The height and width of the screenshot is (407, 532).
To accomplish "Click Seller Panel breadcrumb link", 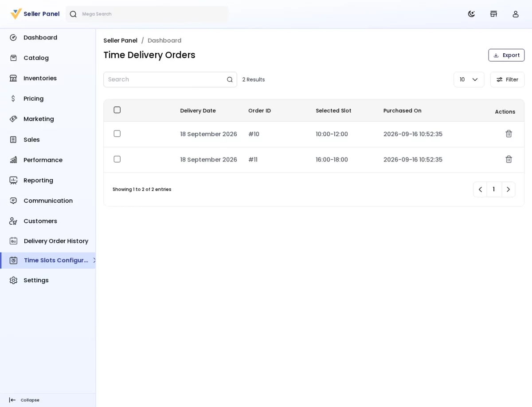I will pos(120,40).
